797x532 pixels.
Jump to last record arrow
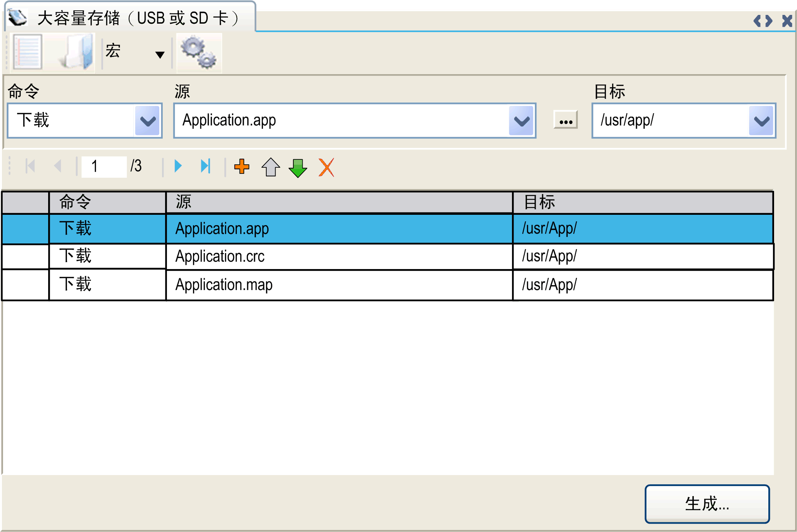pos(206,166)
